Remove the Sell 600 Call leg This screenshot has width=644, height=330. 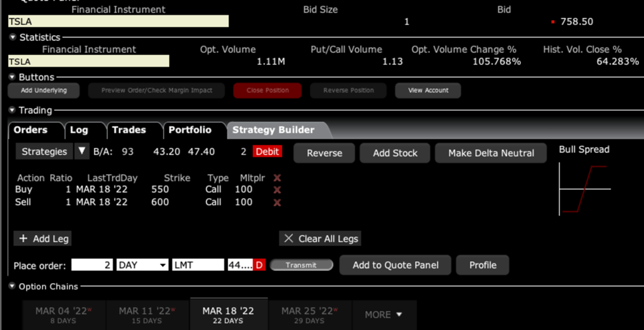[x=277, y=202]
